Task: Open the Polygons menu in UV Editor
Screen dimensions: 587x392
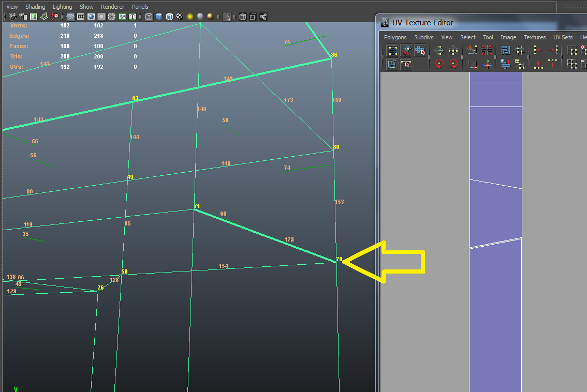Action: pos(395,37)
